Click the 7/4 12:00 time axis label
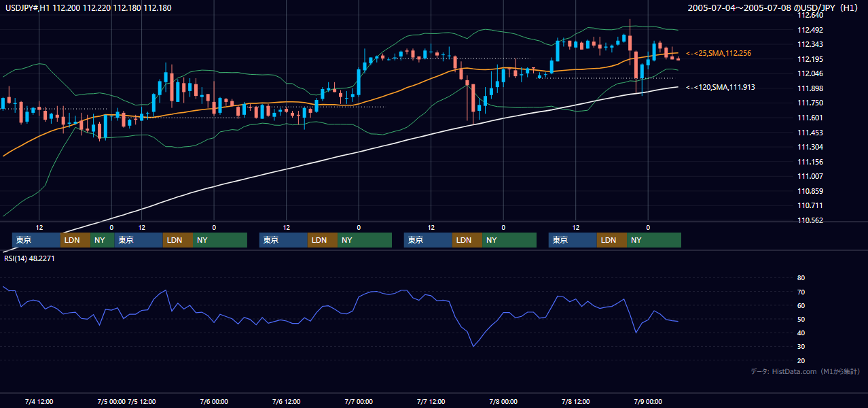 point(39,401)
